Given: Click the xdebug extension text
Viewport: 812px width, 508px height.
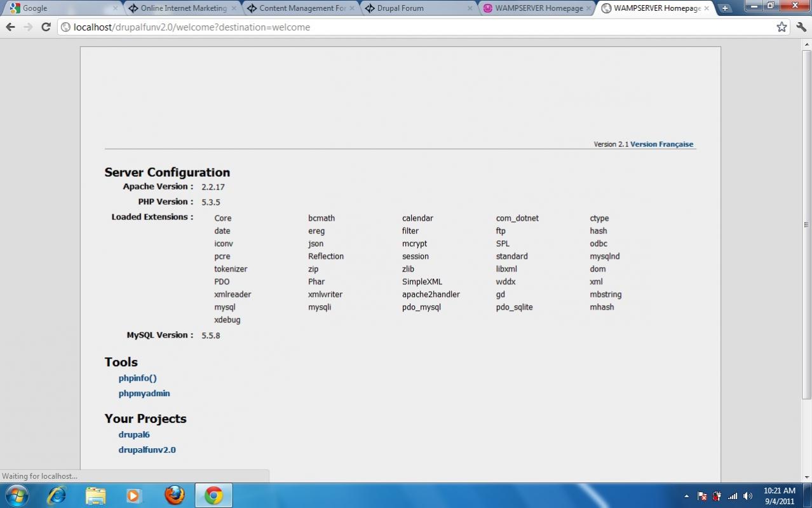Looking at the screenshot, I should tap(227, 320).
